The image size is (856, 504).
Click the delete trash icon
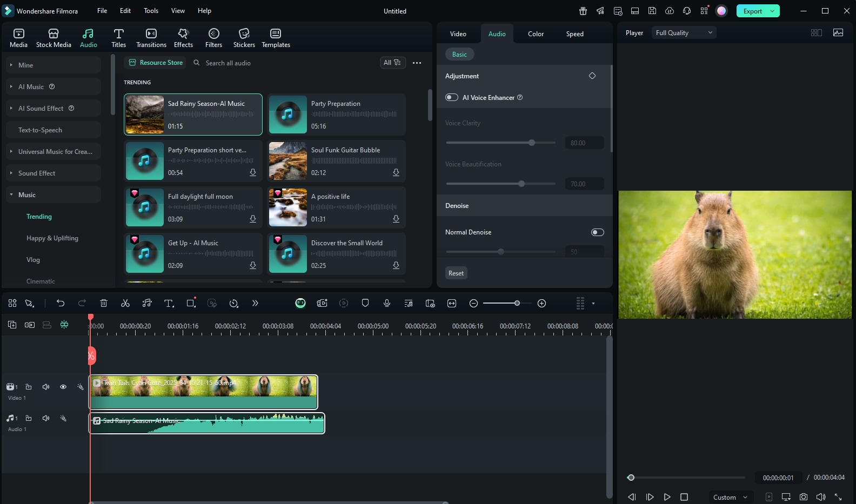(104, 304)
